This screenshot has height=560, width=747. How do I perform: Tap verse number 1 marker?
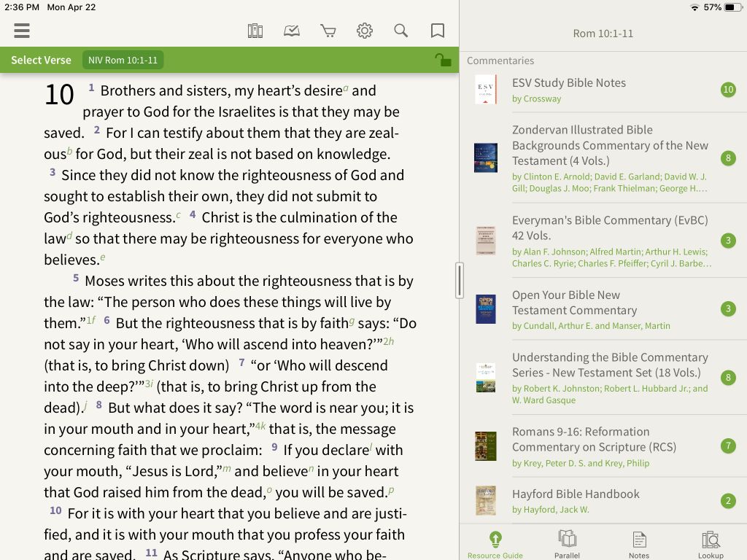coord(91,87)
